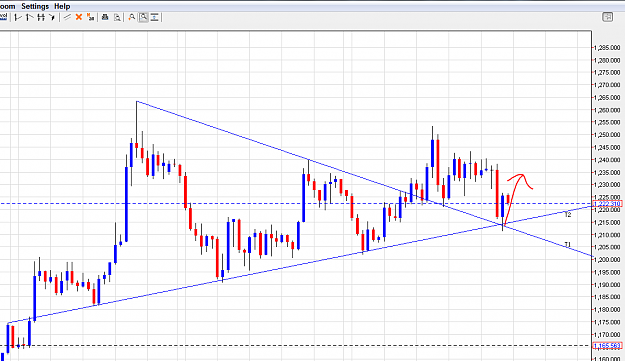Click the 1,180.000 price axis label
625x361 pixels.
(x=607, y=309)
